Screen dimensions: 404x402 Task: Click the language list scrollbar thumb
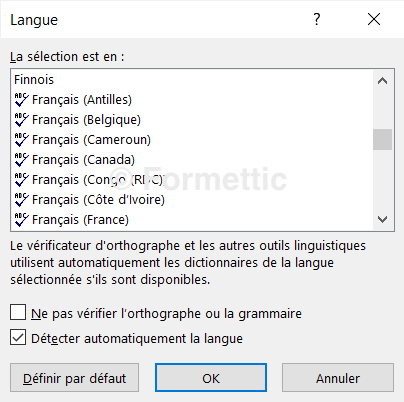coord(382,139)
